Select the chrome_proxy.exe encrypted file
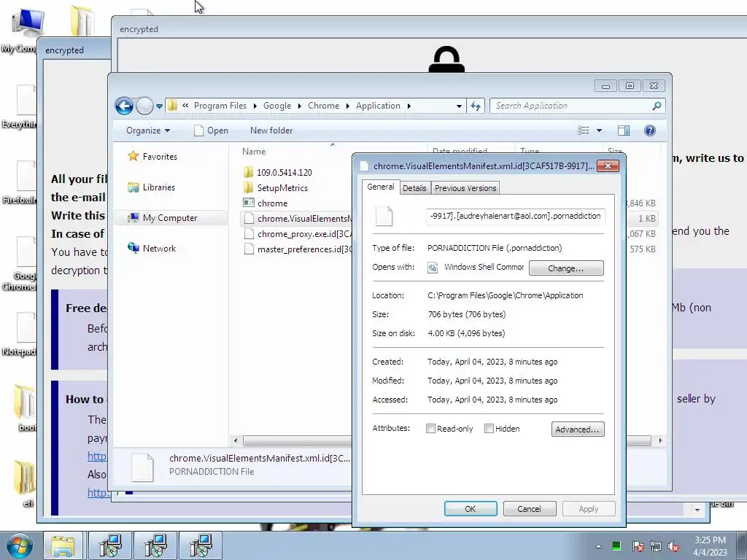Viewport: 747px width, 560px height. click(x=298, y=234)
